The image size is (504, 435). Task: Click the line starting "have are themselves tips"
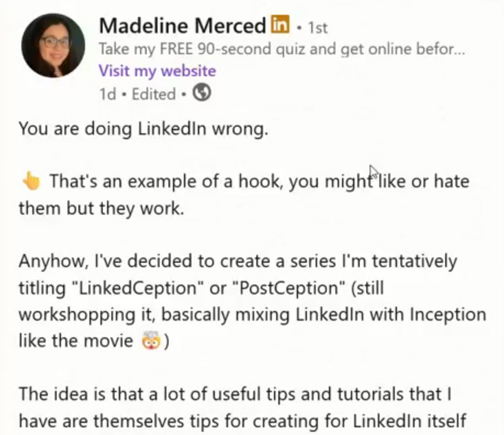point(242,421)
